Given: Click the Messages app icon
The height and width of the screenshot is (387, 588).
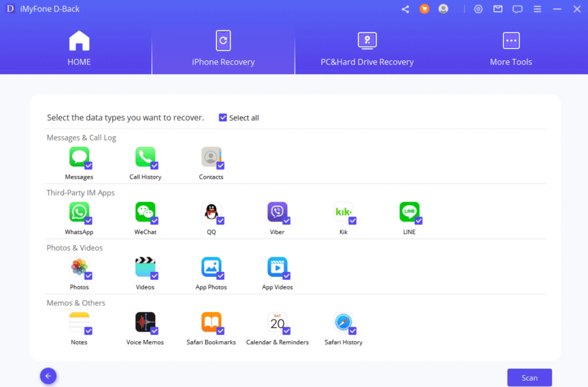Looking at the screenshot, I should [x=79, y=156].
